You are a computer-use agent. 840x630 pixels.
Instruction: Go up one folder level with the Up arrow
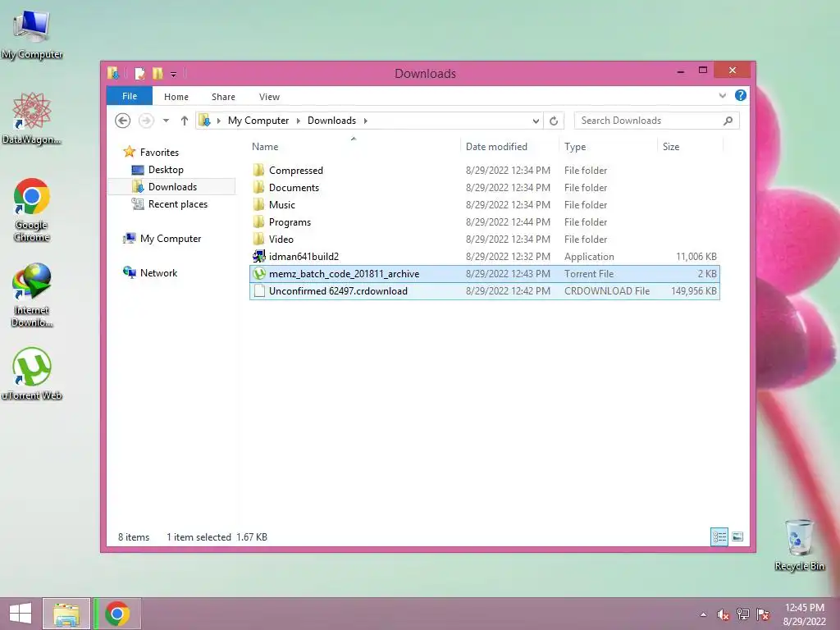[x=185, y=121]
